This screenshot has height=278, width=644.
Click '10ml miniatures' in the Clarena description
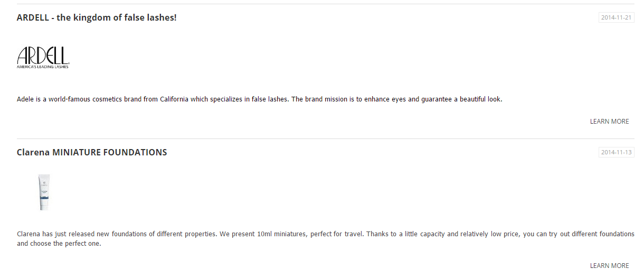click(281, 234)
